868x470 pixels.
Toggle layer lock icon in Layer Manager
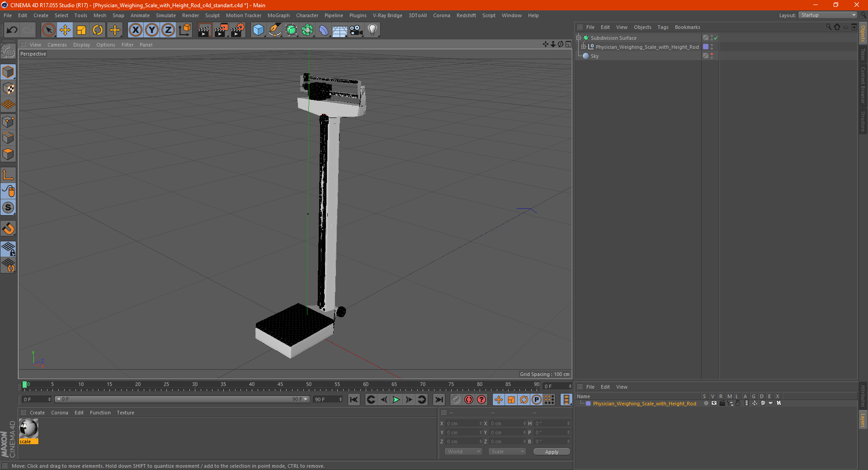pos(738,403)
